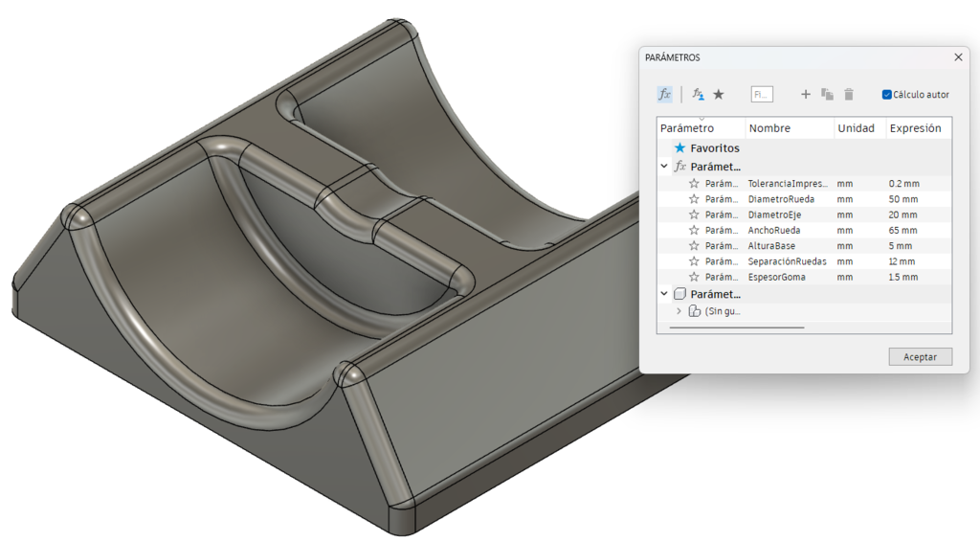Close the Parámetros dialog
This screenshot has height=542, width=980.
tap(958, 56)
